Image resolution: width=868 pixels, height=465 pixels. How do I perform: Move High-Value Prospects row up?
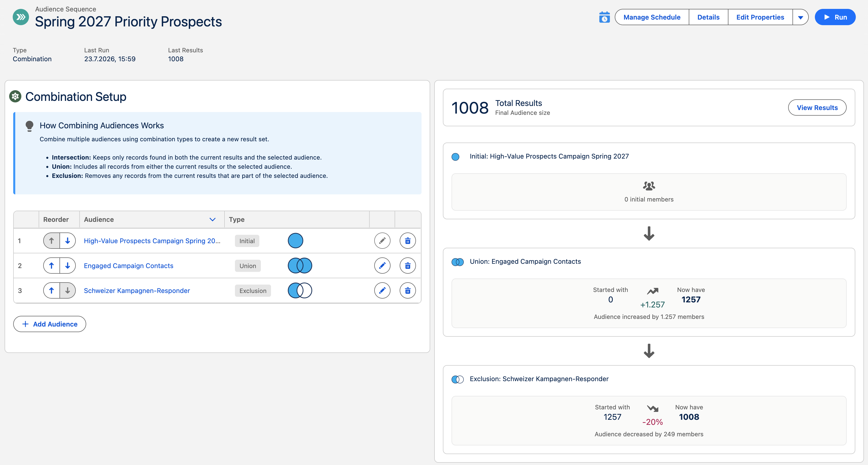[x=52, y=241]
